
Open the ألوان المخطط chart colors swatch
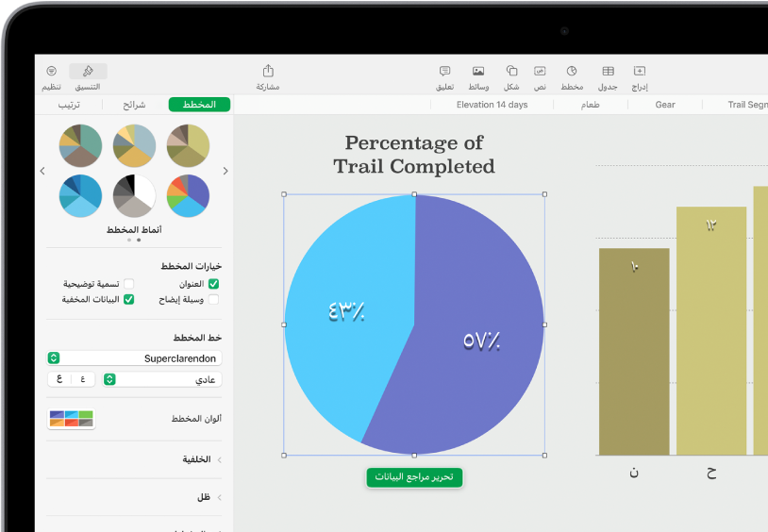point(72,419)
